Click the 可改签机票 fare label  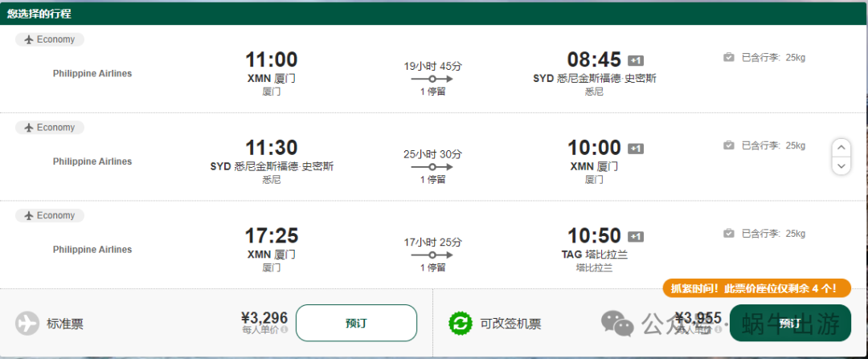[x=510, y=324]
